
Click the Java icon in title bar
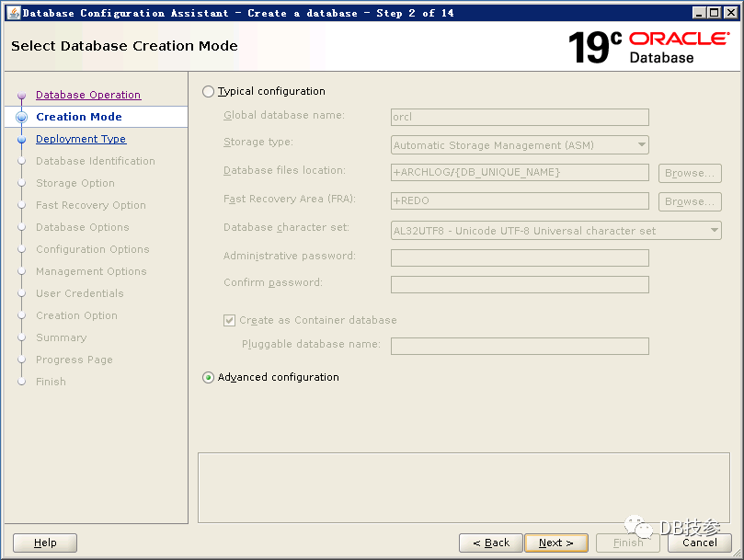12,13
